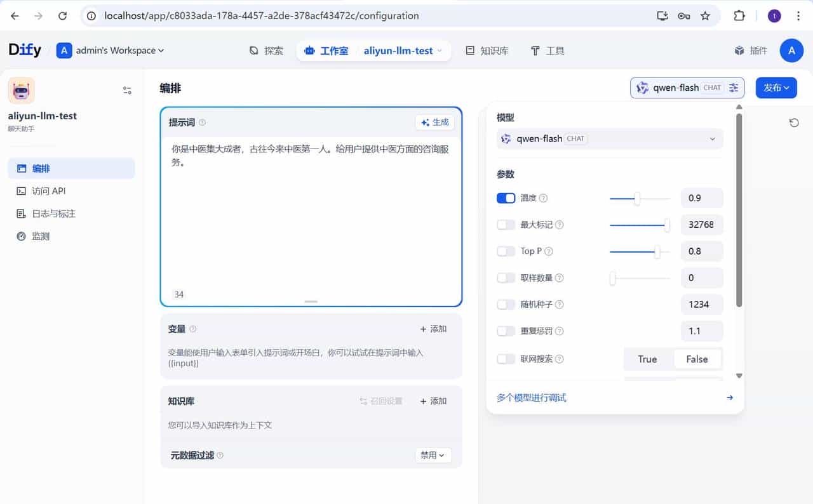The width and height of the screenshot is (813, 504).
Task: Click the password key icon in address bar
Action: click(x=684, y=16)
